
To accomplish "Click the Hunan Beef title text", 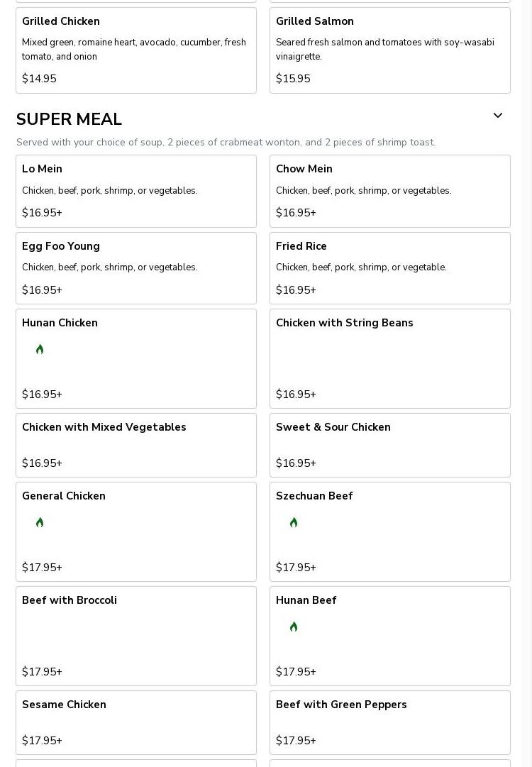I will pyautogui.click(x=306, y=600).
